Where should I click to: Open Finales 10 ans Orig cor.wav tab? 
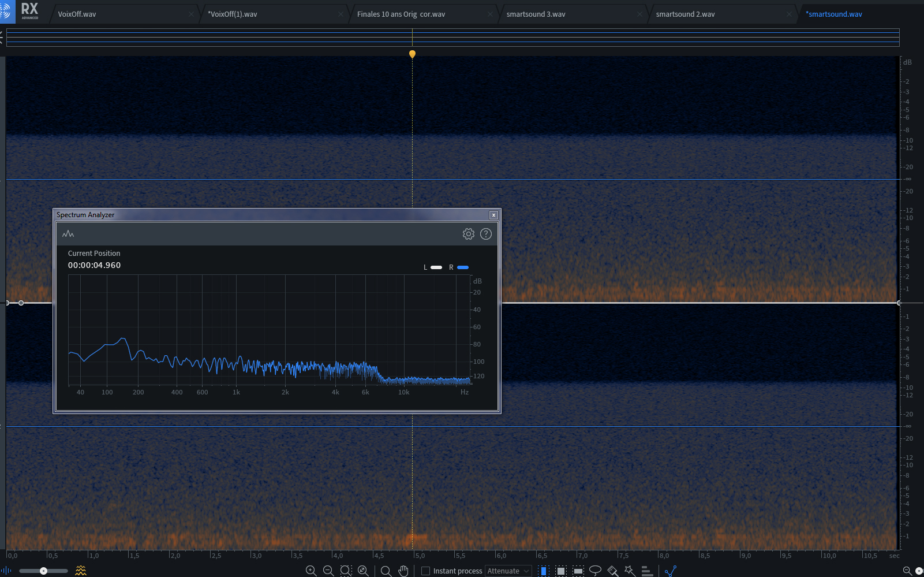[x=401, y=14]
